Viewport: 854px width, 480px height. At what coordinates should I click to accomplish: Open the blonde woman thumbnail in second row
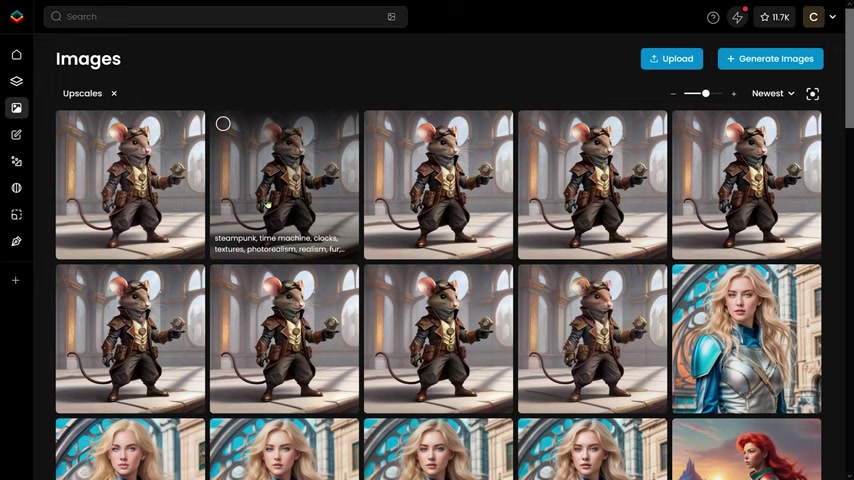click(746, 339)
